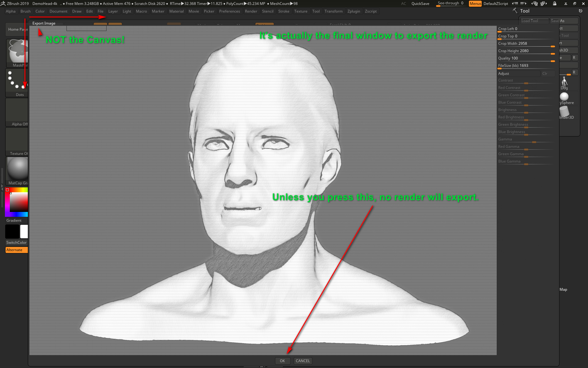The width and height of the screenshot is (588, 368).
Task: Click next UI colors icon
Action: coord(524,4)
